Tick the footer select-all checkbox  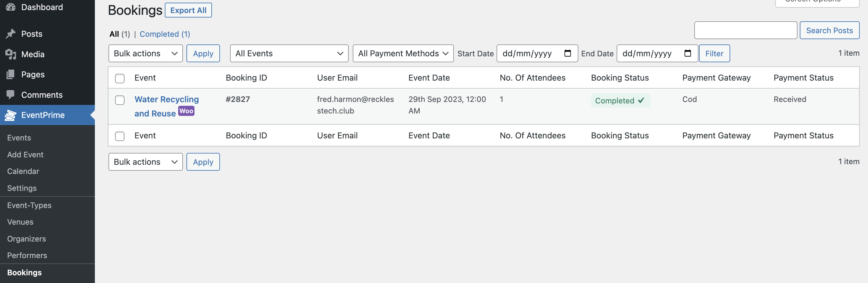click(x=120, y=136)
